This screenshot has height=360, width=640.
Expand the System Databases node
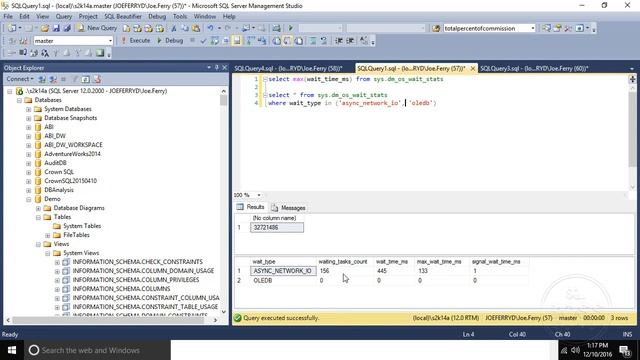pyautogui.click(x=29, y=109)
